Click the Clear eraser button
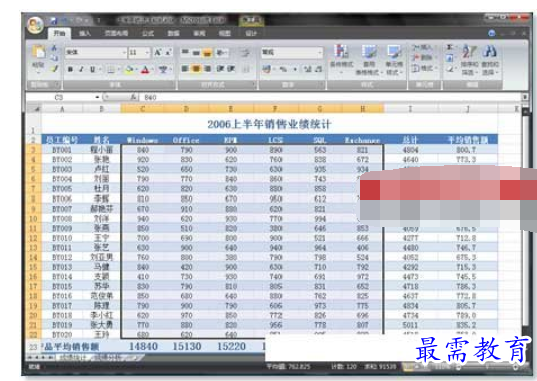The width and height of the screenshot is (537, 381). pyautogui.click(x=450, y=69)
